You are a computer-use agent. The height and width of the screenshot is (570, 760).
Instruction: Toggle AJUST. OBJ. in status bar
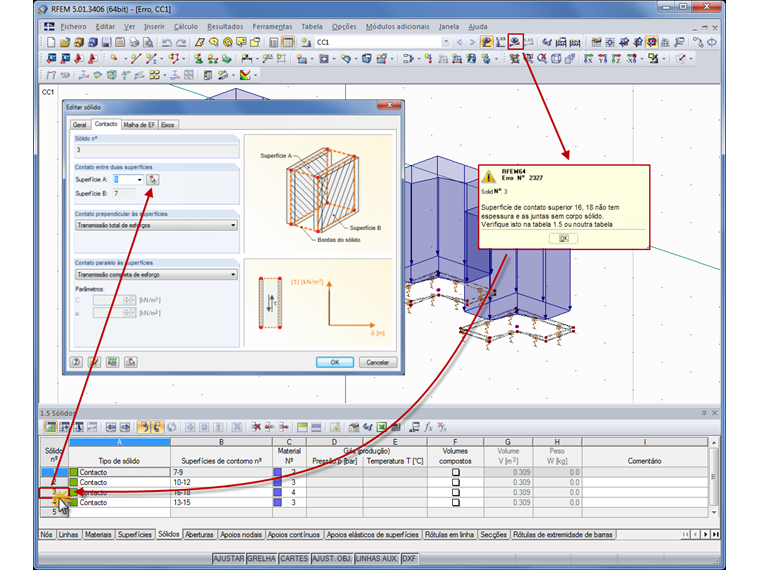tap(332, 558)
